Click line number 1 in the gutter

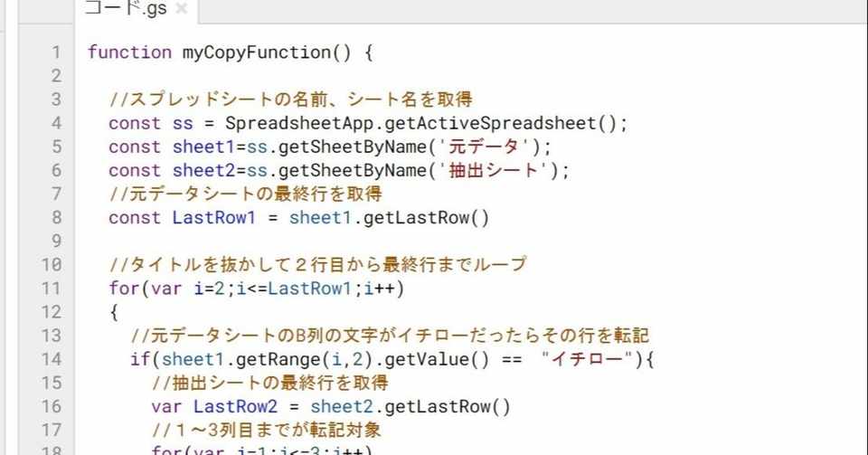[x=56, y=52]
